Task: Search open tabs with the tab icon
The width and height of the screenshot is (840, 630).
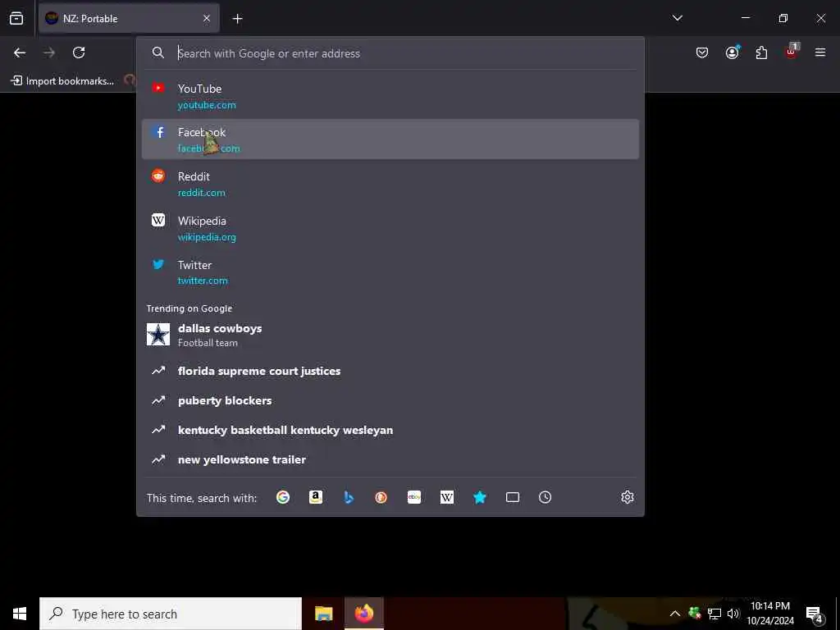Action: coord(513,497)
